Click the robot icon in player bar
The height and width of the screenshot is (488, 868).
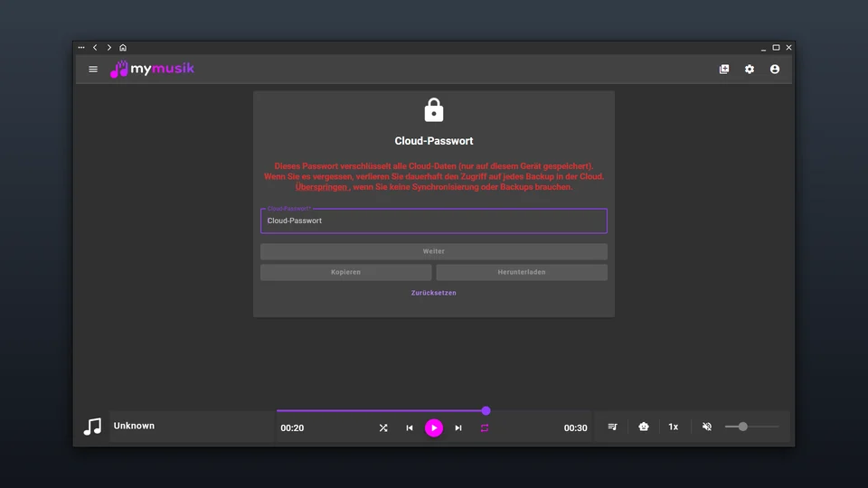pos(643,427)
